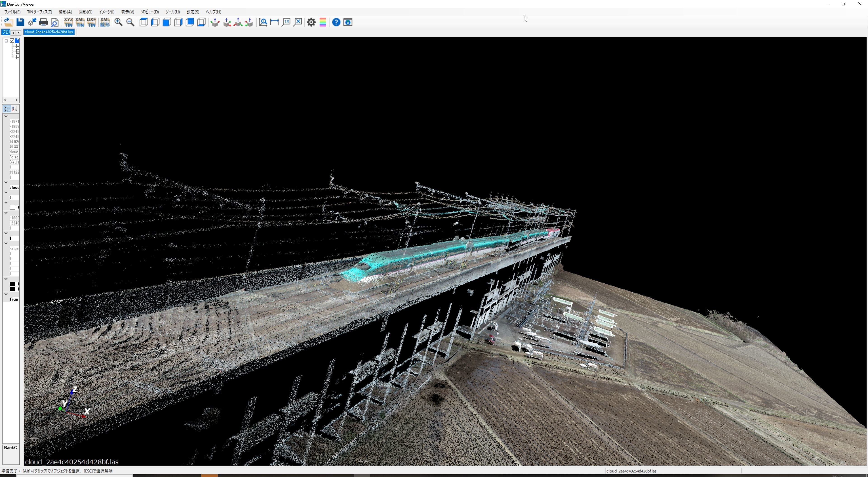The height and width of the screenshot is (477, 868).
Task: Toggle the root checkbox in the layer tree
Action: 12,41
